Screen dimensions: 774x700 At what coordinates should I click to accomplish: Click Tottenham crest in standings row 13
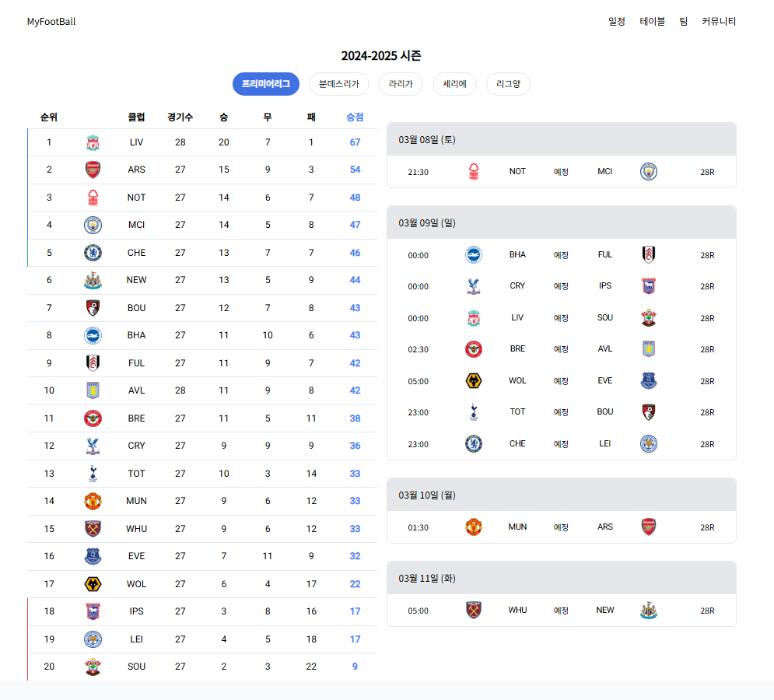(x=93, y=474)
